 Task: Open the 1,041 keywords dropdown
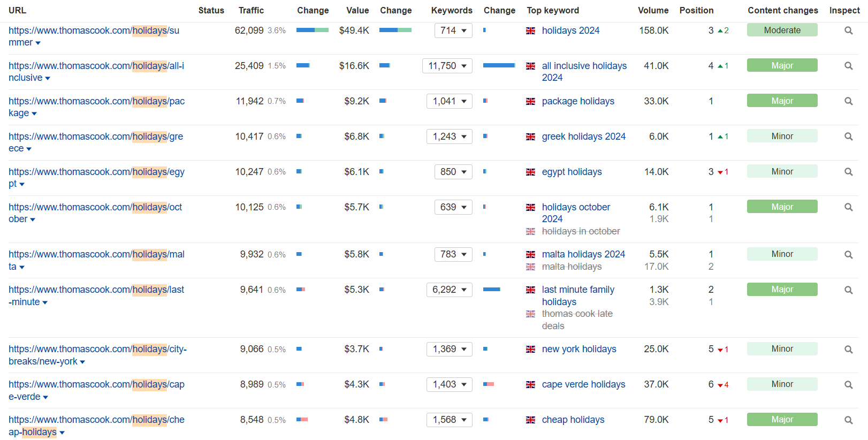(x=450, y=101)
